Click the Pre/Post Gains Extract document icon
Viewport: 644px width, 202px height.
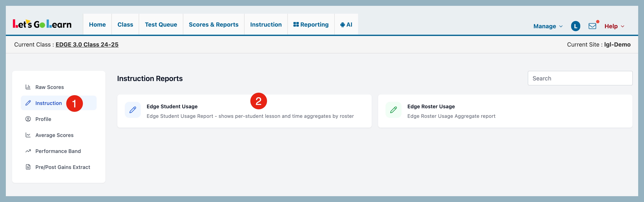click(28, 167)
